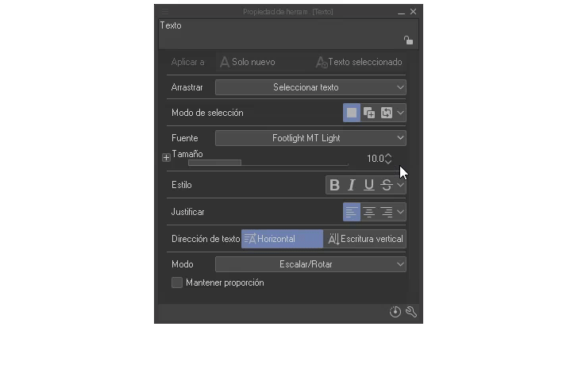Open tool settings wrench icon
This screenshot has width=578, height=392.
pyautogui.click(x=411, y=312)
